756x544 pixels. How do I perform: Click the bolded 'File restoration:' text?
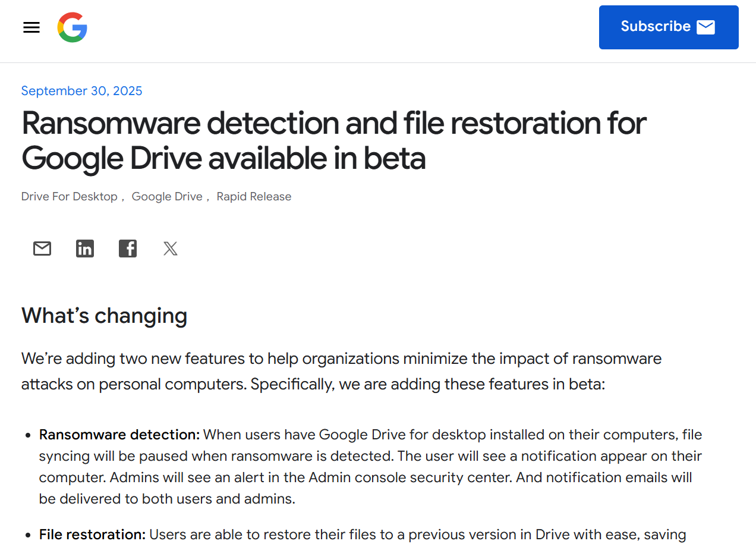[91, 534]
